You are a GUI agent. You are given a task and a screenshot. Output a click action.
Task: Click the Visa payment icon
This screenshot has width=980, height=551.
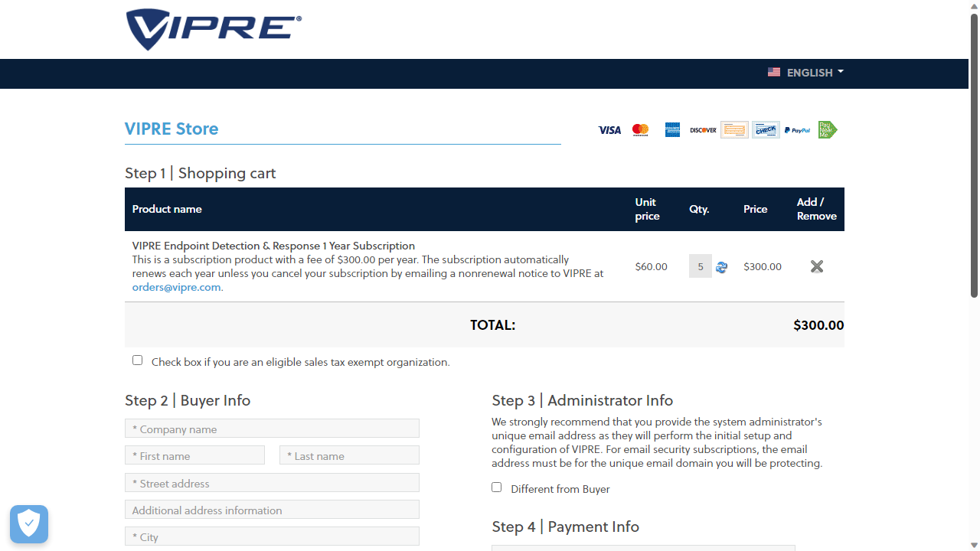(x=609, y=130)
